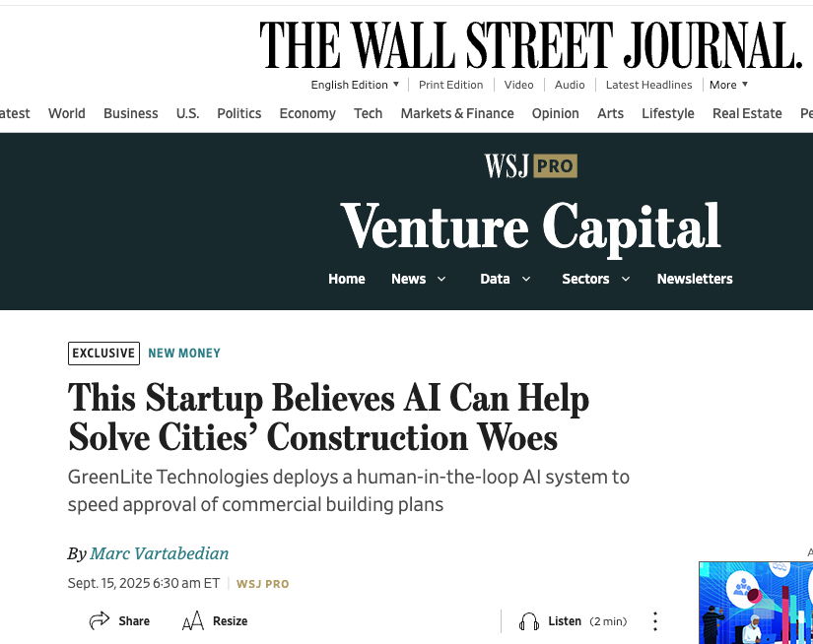Expand the Sectors menu chevron
Viewport: 813px width, 644px height.
(626, 279)
